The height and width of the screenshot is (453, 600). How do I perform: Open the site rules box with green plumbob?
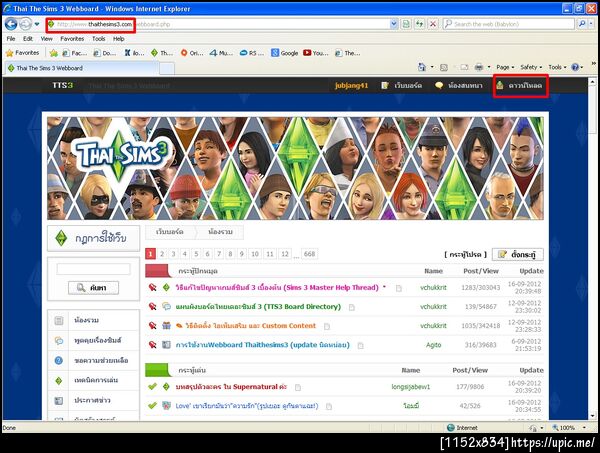click(93, 238)
